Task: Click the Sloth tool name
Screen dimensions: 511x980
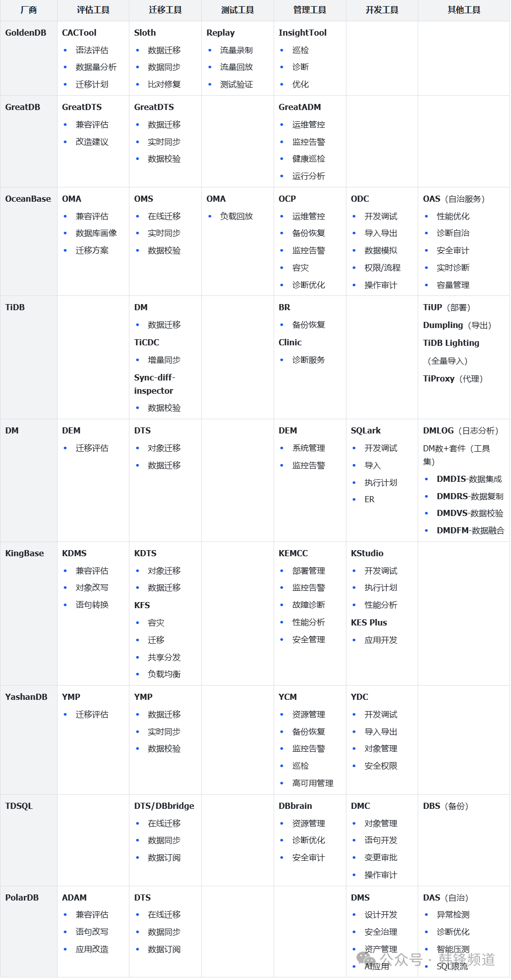Action: 145,33
